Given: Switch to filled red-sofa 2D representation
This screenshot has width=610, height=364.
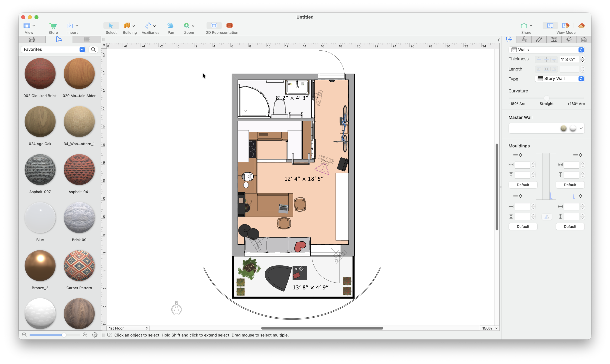Looking at the screenshot, I should pos(229,25).
